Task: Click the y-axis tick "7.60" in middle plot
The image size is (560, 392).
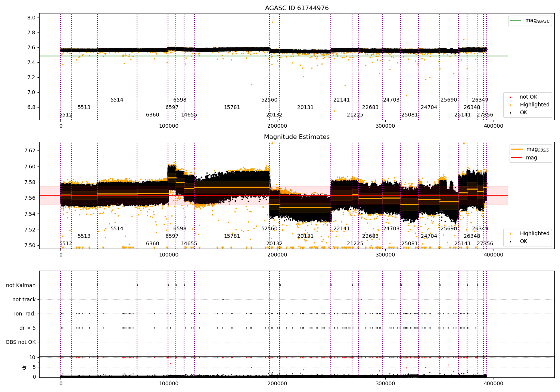Action: pos(30,167)
